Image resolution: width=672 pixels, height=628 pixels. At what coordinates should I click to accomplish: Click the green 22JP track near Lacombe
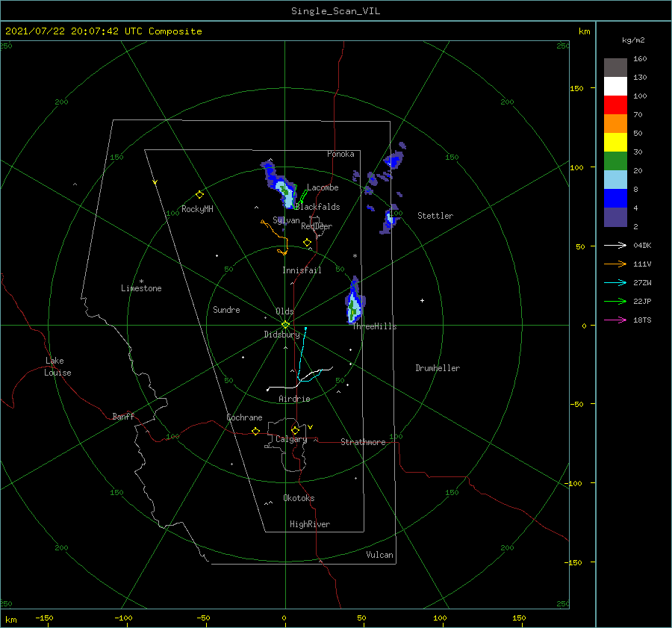(x=303, y=196)
